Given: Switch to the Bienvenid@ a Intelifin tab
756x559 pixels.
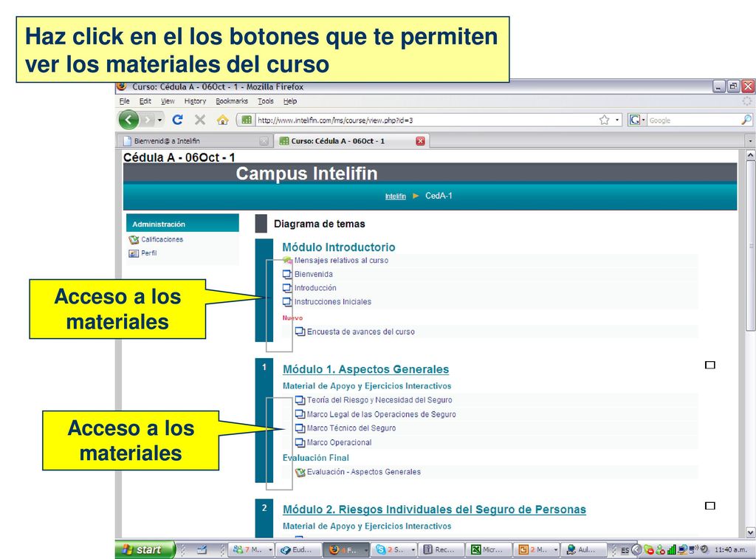Looking at the screenshot, I should click(196, 141).
